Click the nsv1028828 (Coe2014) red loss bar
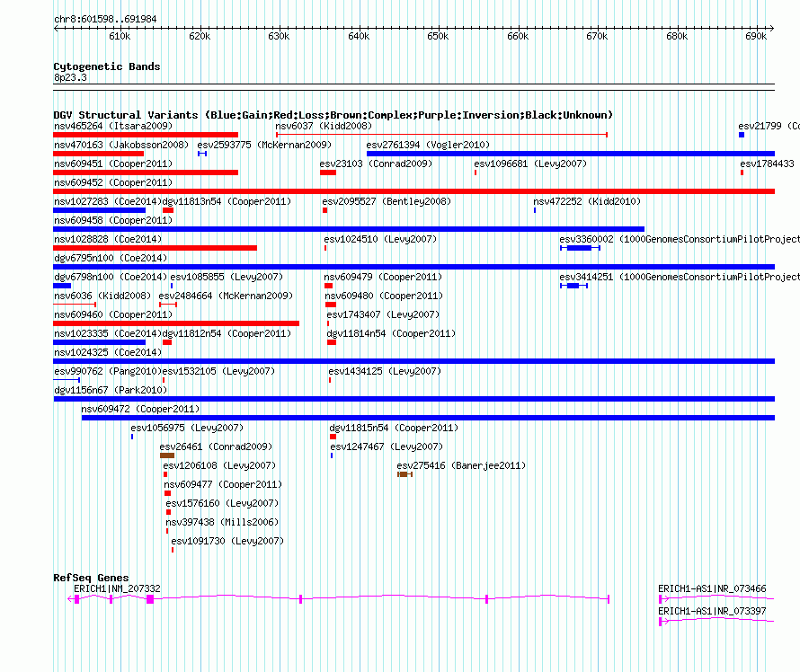The image size is (800, 672). point(155,248)
